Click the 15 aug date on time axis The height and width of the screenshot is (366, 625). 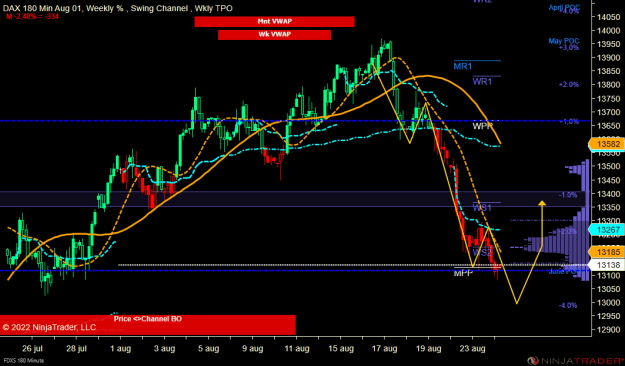[x=340, y=348]
